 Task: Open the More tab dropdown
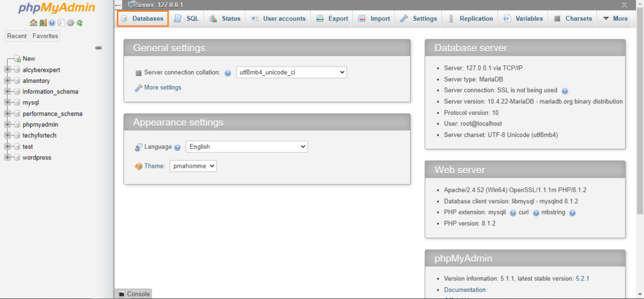point(615,18)
